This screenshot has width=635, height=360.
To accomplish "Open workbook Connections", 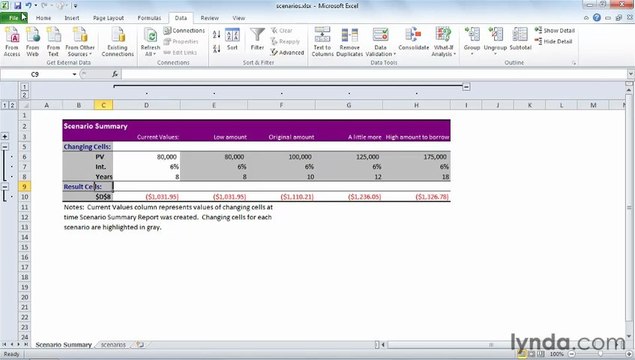I will tap(184, 31).
